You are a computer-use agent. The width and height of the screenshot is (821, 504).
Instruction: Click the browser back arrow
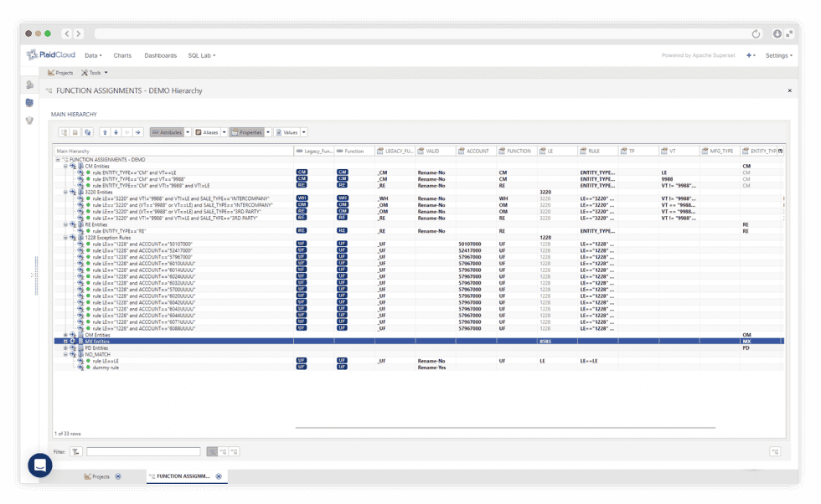click(67, 33)
